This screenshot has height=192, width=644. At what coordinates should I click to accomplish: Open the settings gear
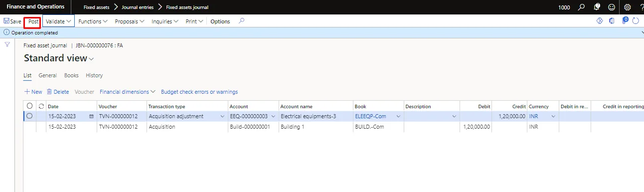pyautogui.click(x=628, y=7)
